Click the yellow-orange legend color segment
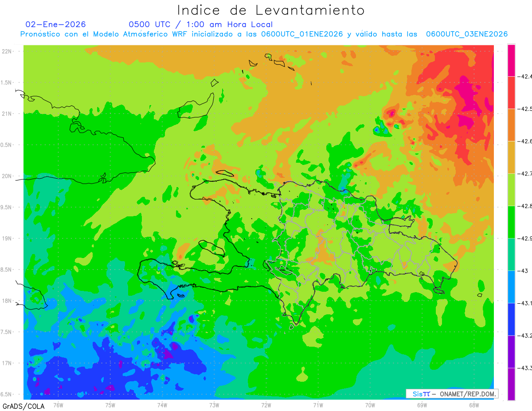This screenshot has width=532, height=411. [511, 157]
